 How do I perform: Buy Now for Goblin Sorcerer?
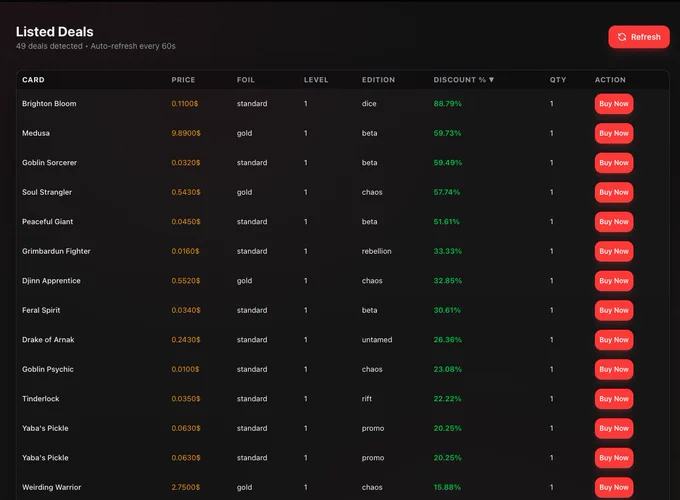[x=614, y=163]
